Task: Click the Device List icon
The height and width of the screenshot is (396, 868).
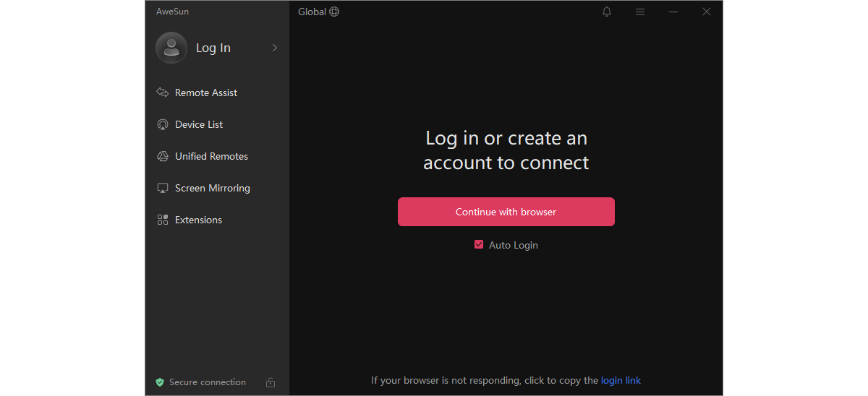Action: pyautogui.click(x=163, y=124)
